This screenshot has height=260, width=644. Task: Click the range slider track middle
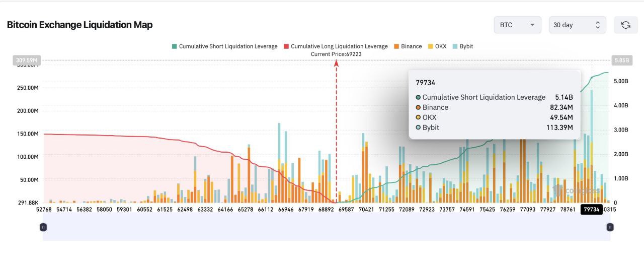tap(327, 227)
